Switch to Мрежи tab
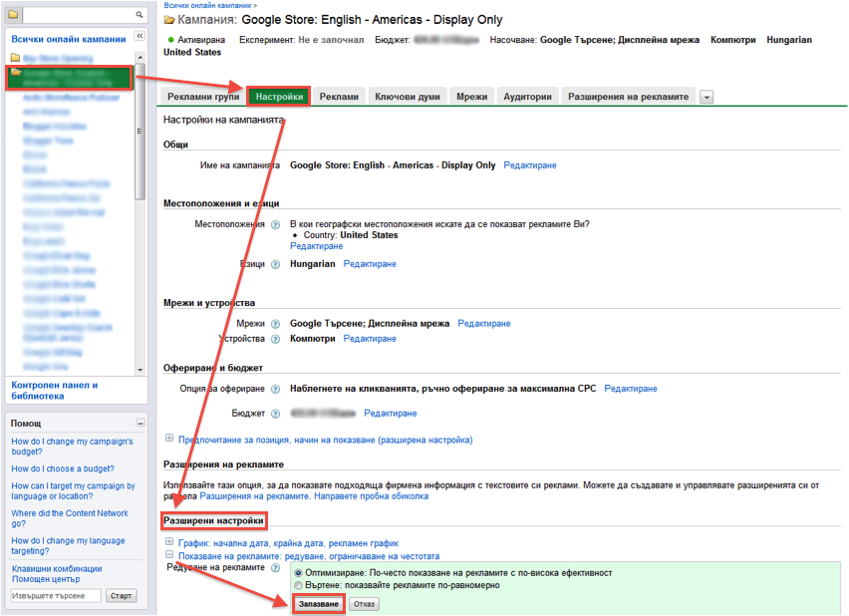This screenshot has height=616, width=849. [471, 97]
